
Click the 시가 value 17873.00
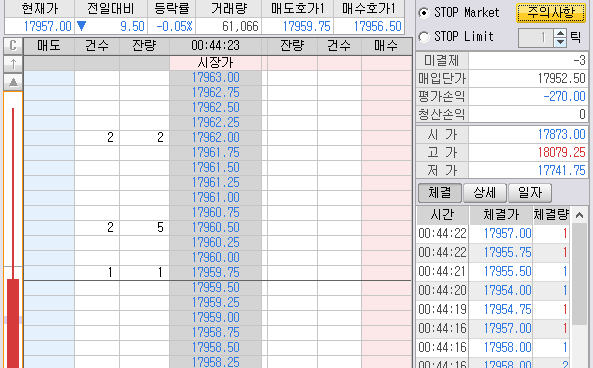pos(562,135)
